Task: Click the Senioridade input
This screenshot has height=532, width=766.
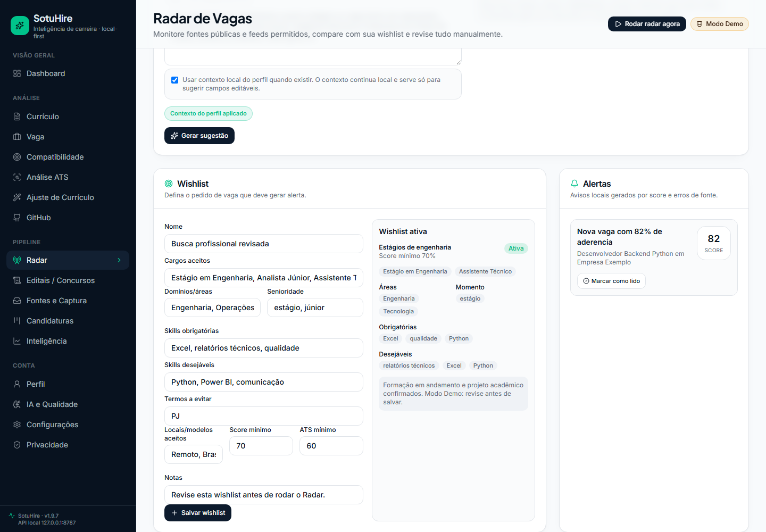Action: pos(315,307)
